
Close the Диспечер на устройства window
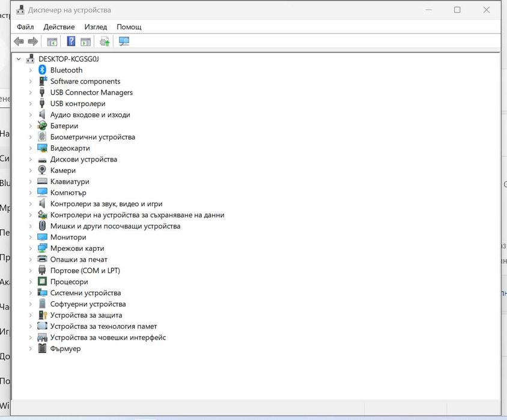[487, 10]
